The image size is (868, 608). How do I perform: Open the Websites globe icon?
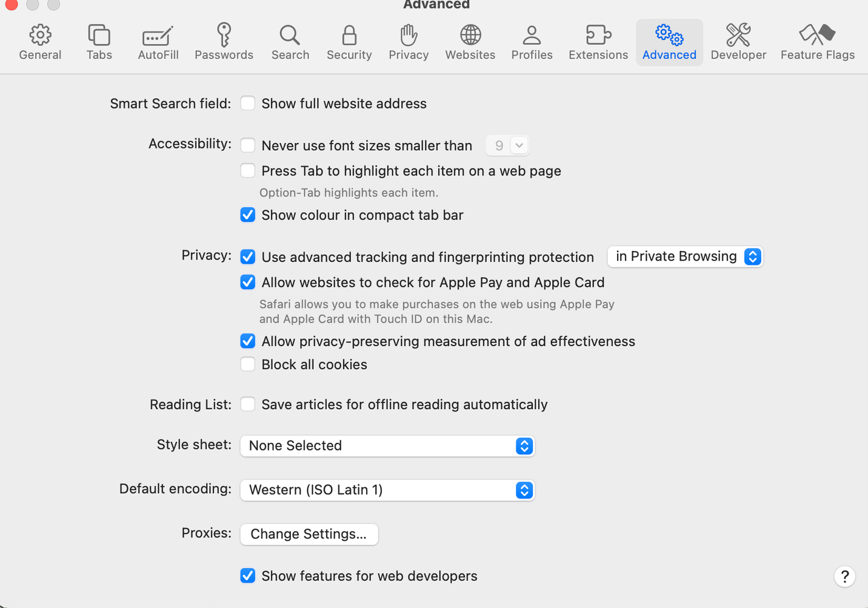(x=470, y=41)
